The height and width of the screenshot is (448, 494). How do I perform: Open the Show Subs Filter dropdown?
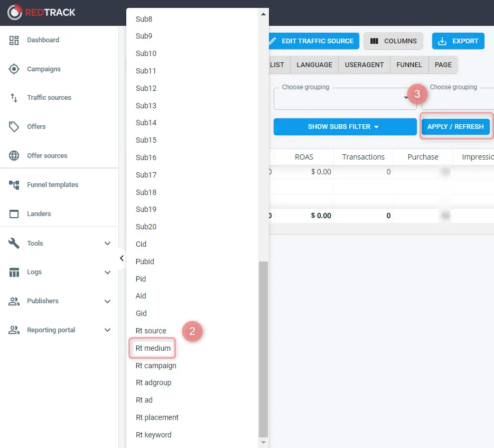click(344, 127)
